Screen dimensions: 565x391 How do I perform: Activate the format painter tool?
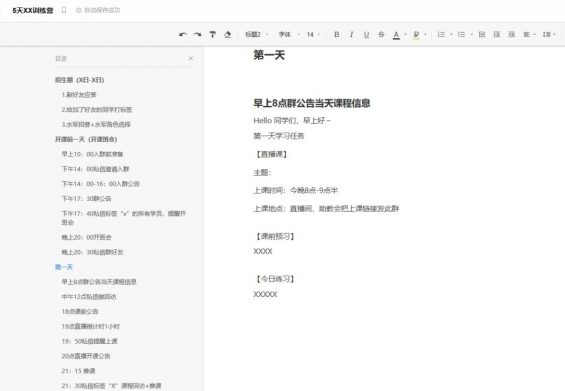[213, 35]
